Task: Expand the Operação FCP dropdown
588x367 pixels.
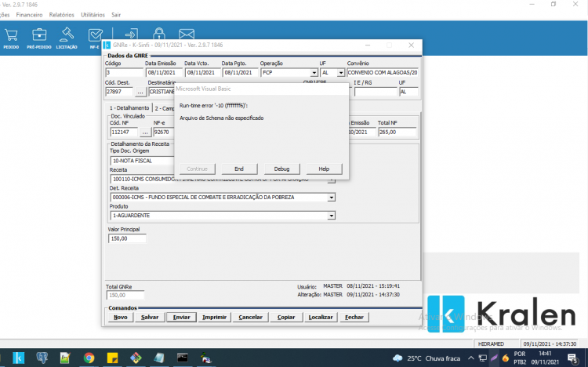Action: (314, 73)
